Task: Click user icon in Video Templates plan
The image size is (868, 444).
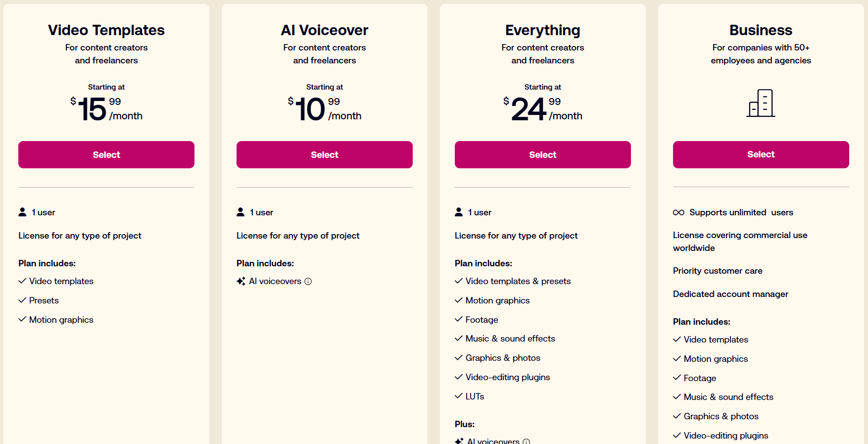Action: tap(22, 212)
